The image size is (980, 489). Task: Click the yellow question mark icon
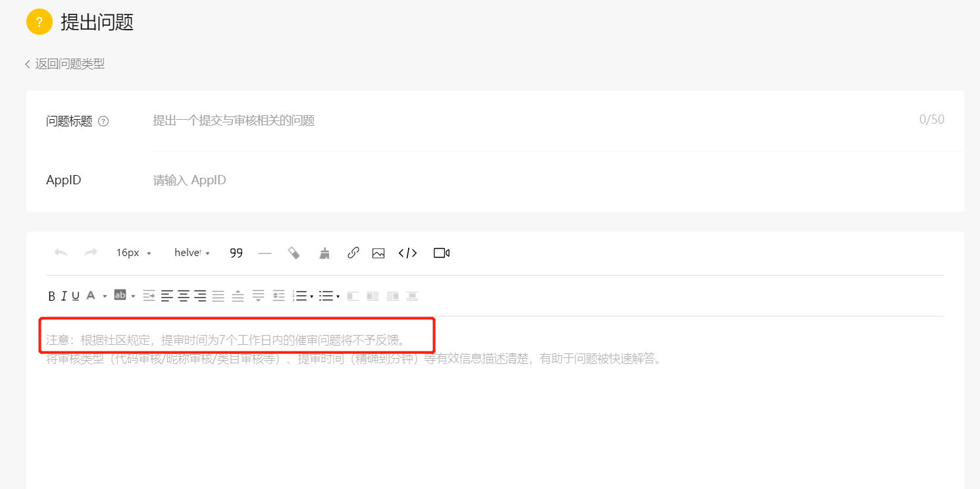pos(39,22)
